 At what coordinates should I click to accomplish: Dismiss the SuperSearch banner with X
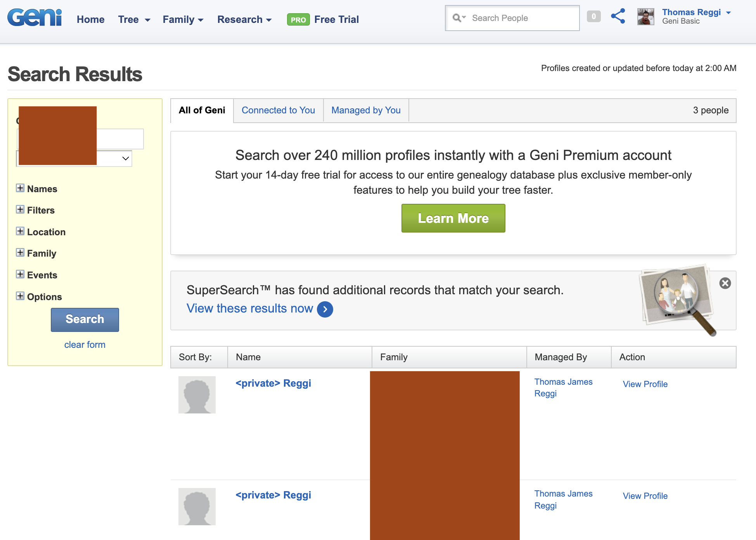(x=725, y=283)
